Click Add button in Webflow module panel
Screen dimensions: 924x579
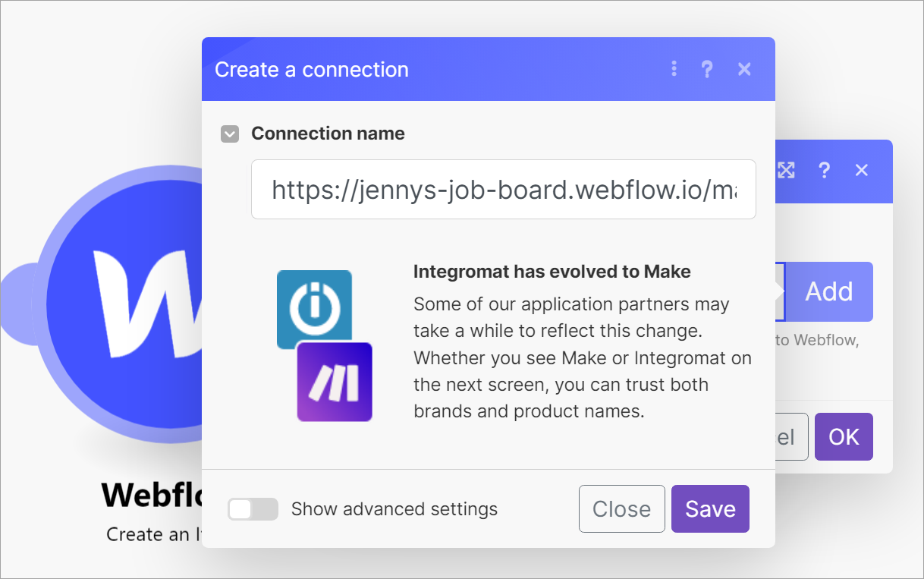coord(828,291)
